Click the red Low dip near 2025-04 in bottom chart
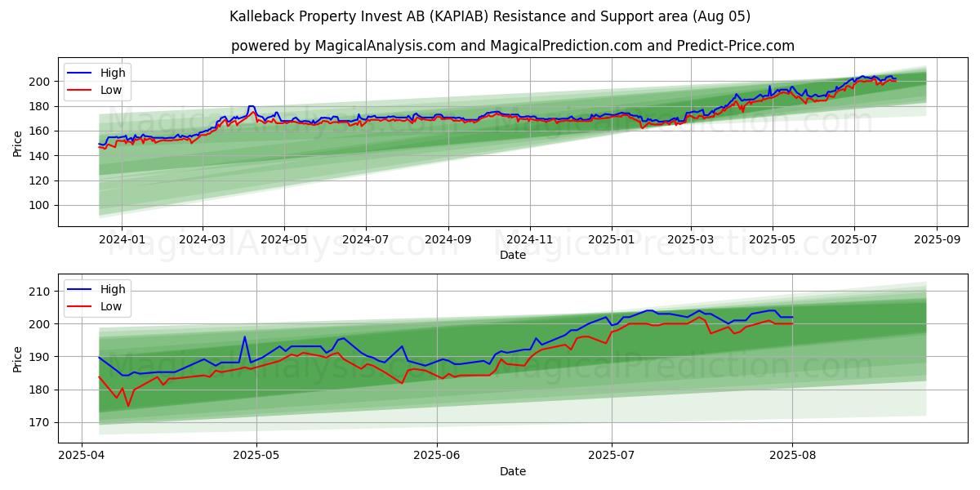This screenshot has width=980, height=490. pyautogui.click(x=128, y=405)
